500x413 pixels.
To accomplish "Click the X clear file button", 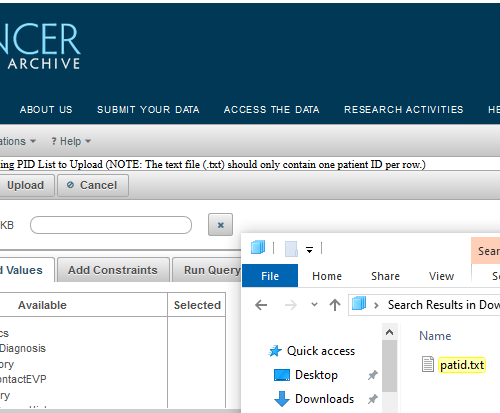I will coord(220,225).
